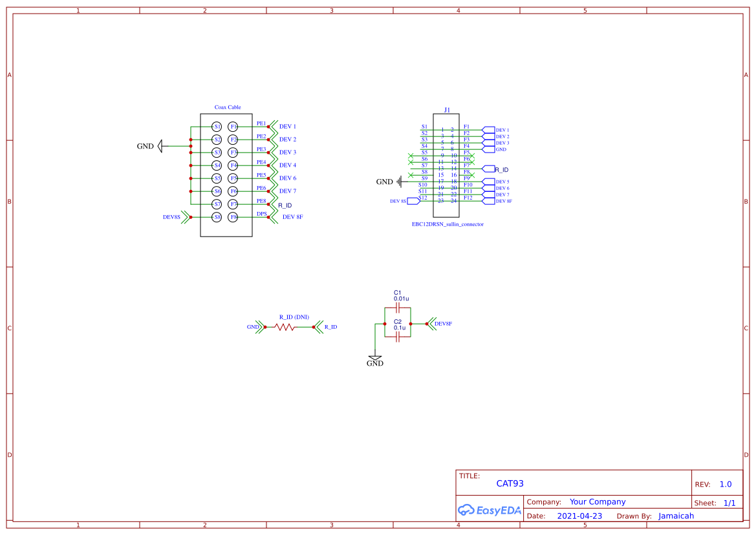Click the R_ID port symbol on pin F7
This screenshot has height=535, width=756.
[x=488, y=169]
